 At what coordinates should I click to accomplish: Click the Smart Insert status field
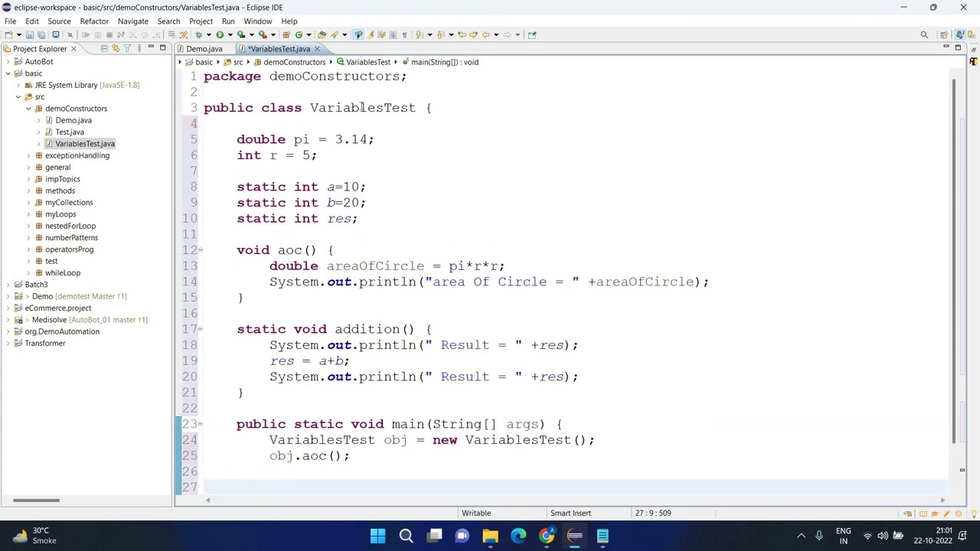[x=570, y=513]
